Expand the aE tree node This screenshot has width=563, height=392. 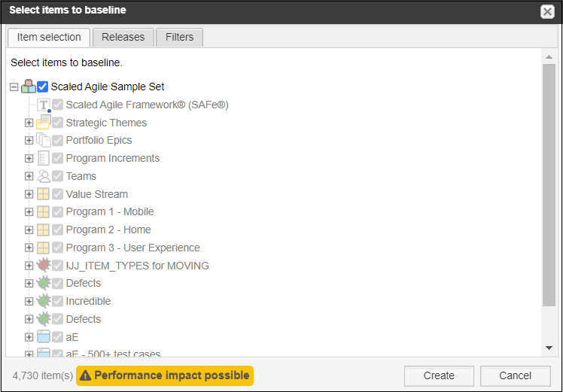(29, 337)
